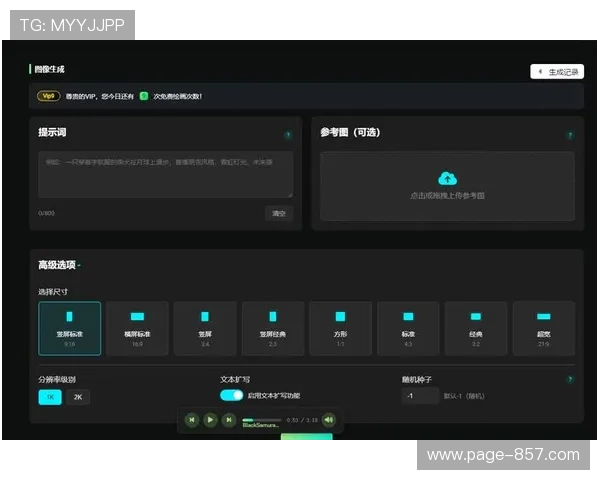Choose the 竖屏标准 9:16 size option
The height and width of the screenshot is (480, 600).
pyautogui.click(x=69, y=328)
